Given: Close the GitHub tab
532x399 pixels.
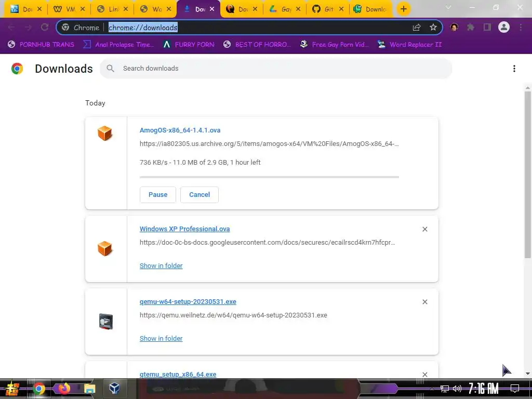Looking at the screenshot, I should [341, 9].
